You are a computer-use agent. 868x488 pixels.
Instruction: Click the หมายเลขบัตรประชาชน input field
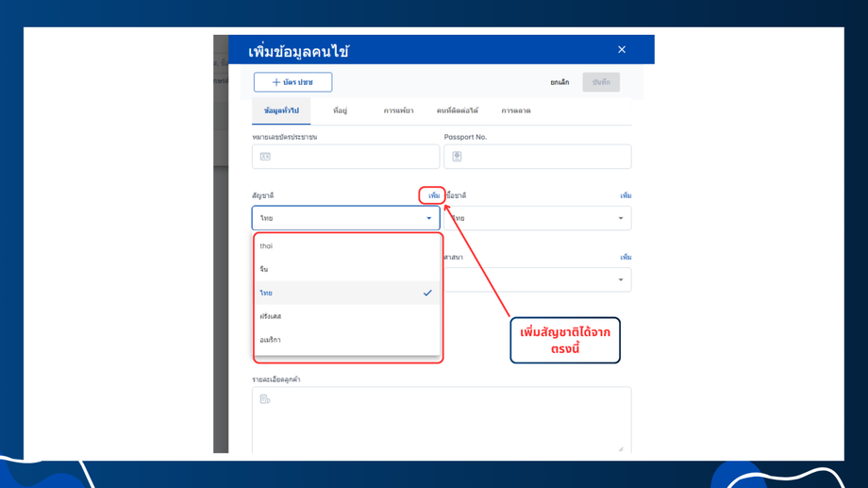coord(346,157)
